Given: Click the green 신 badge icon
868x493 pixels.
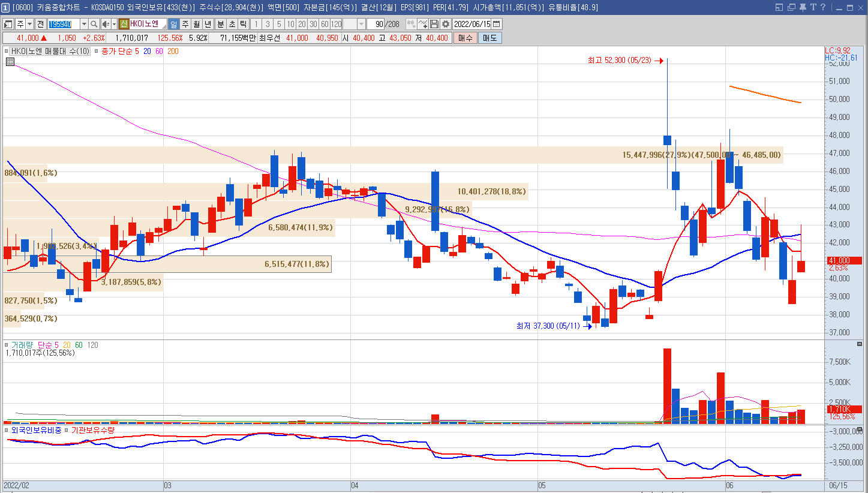Looking at the screenshot, I should tap(123, 24).
